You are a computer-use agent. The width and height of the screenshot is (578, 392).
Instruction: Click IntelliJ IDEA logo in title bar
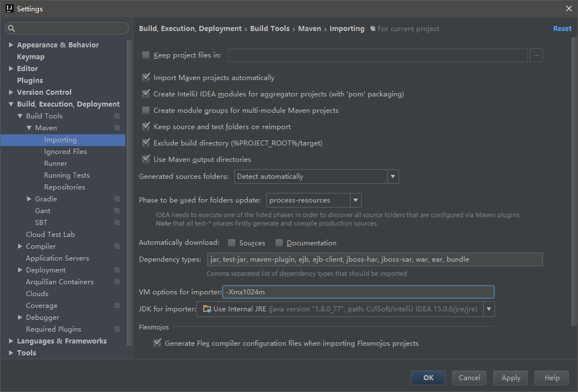click(9, 8)
